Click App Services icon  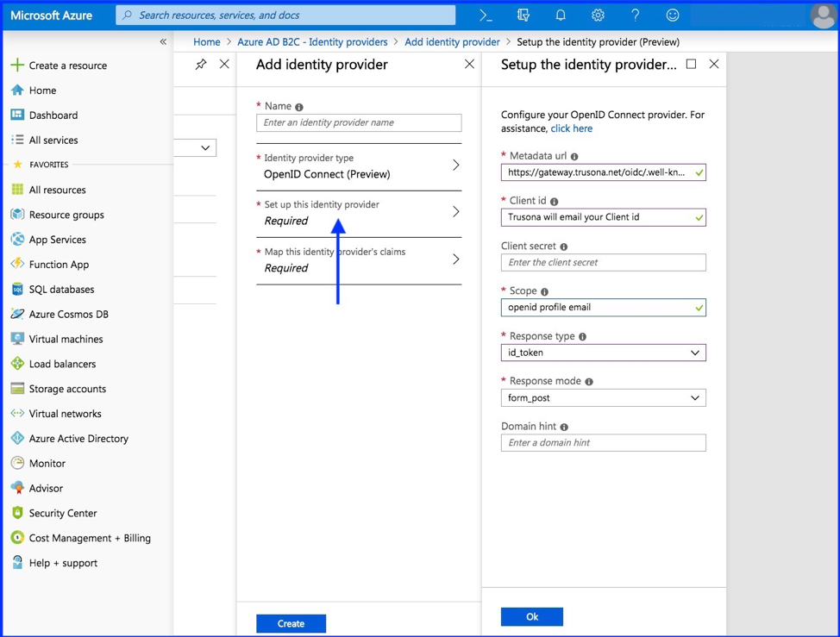[17, 240]
